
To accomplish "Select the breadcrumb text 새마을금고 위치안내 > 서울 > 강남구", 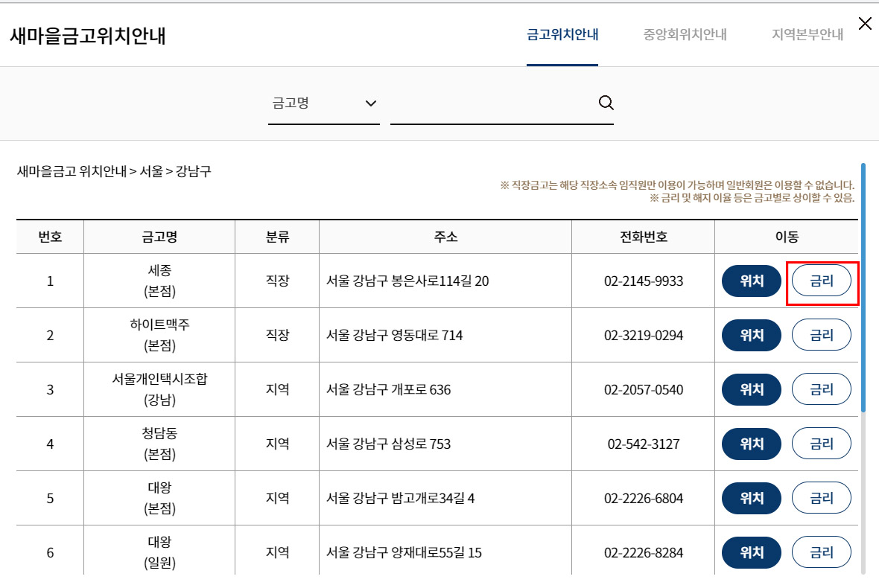I will [114, 171].
